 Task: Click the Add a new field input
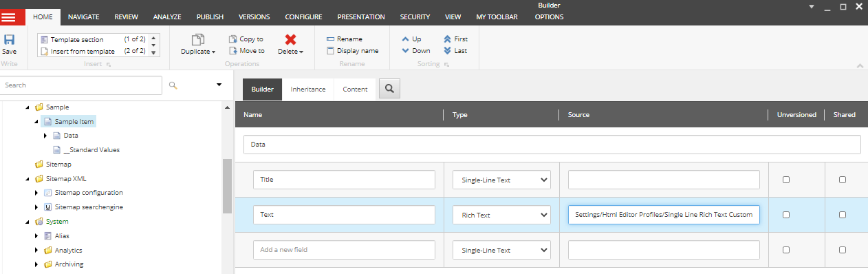pos(344,250)
